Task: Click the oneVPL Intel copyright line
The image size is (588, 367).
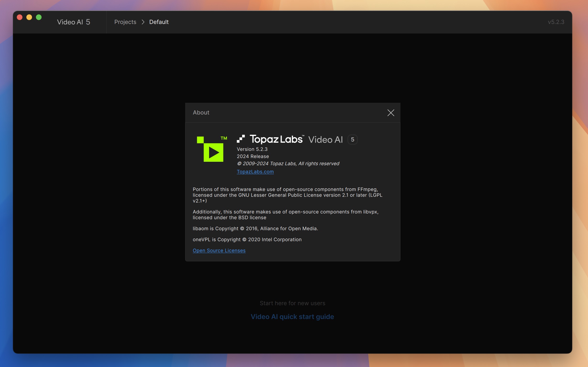Action: coord(247,239)
